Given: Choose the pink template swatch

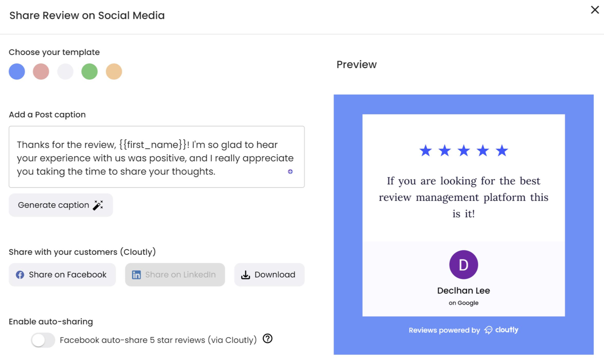Looking at the screenshot, I should coord(41,71).
